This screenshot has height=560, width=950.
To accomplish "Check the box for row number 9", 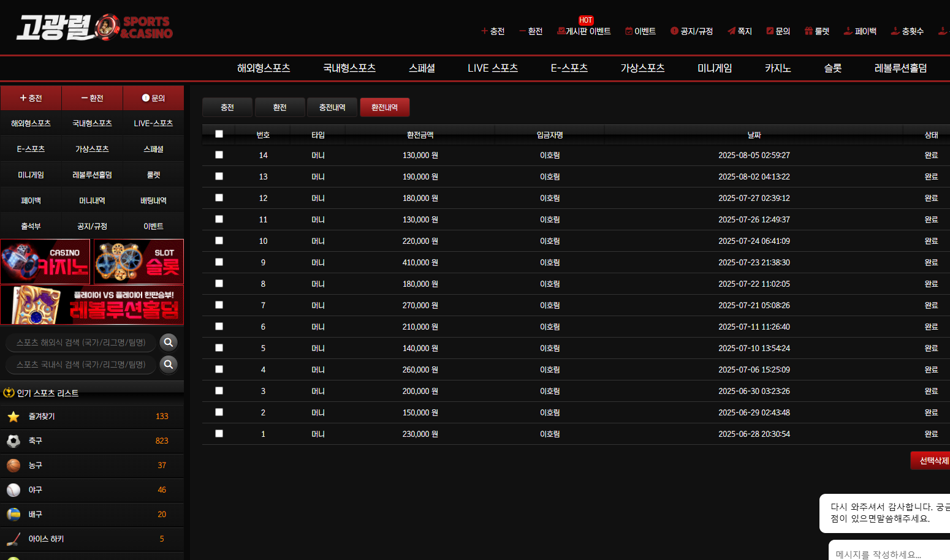I will point(219,262).
